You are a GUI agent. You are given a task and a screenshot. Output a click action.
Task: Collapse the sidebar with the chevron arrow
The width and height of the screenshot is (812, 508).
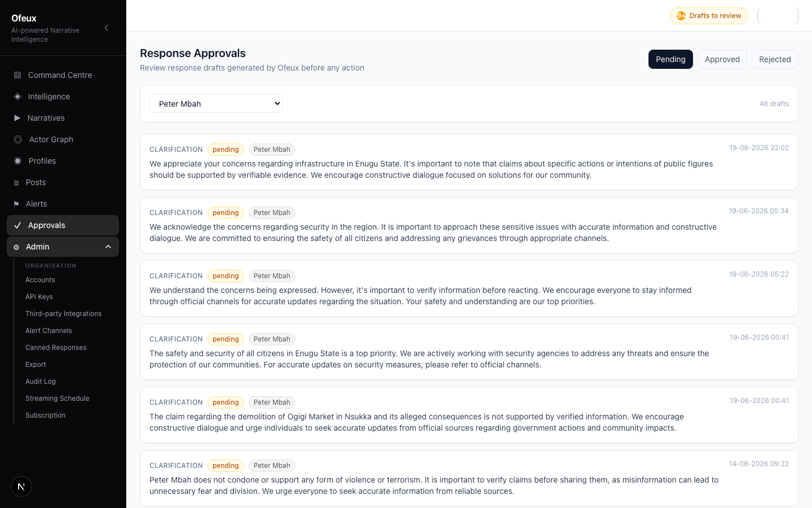pyautogui.click(x=107, y=28)
